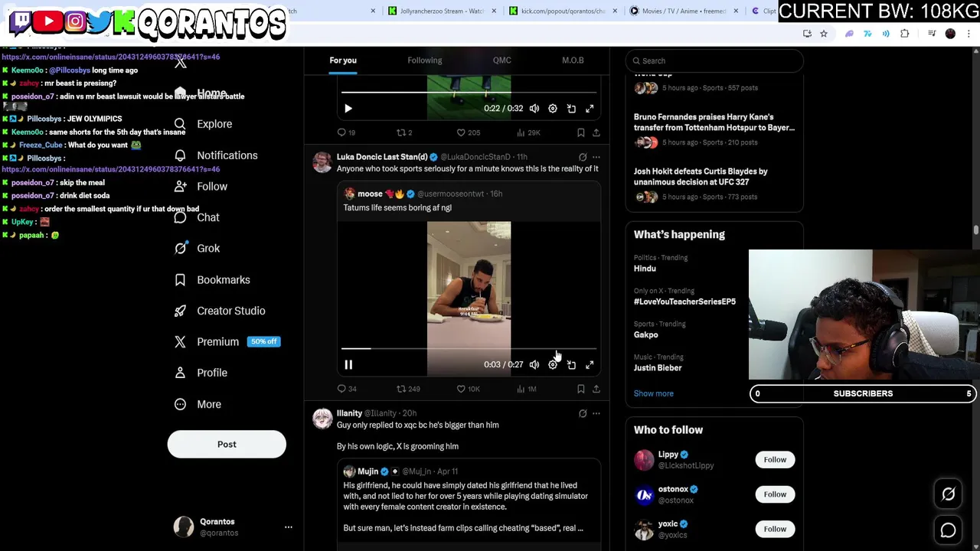The width and height of the screenshot is (980, 551).
Task: Open the Justin Bieber trending topic
Action: point(658,368)
